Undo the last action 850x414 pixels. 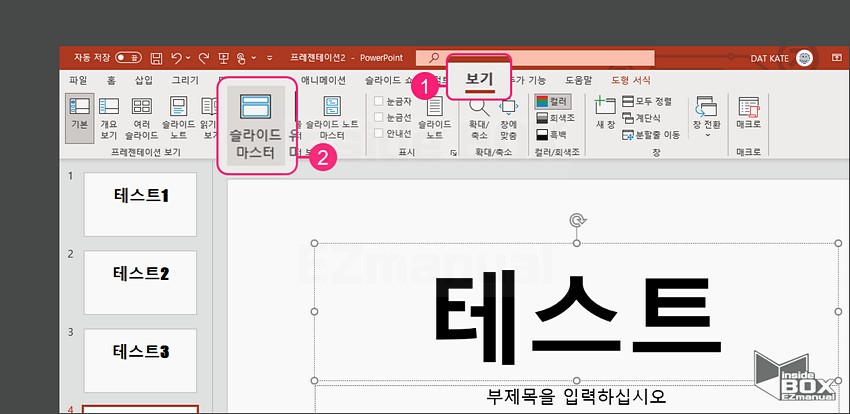176,58
